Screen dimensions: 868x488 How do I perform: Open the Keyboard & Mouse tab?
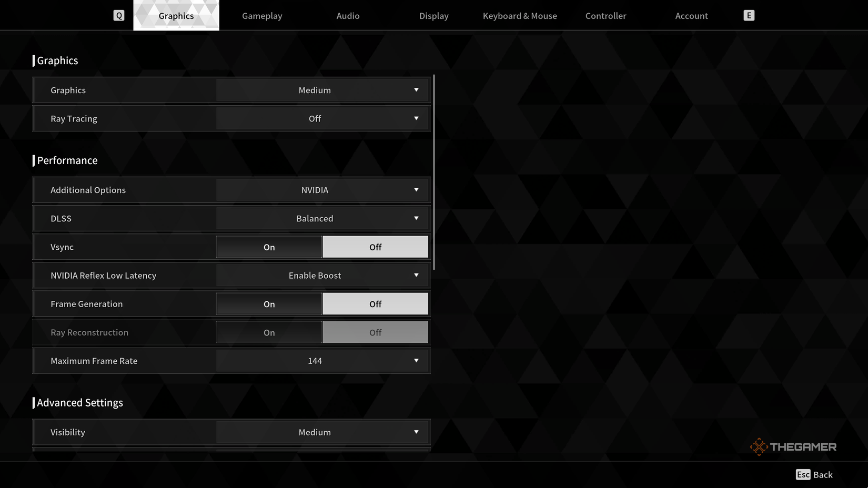[x=520, y=15]
